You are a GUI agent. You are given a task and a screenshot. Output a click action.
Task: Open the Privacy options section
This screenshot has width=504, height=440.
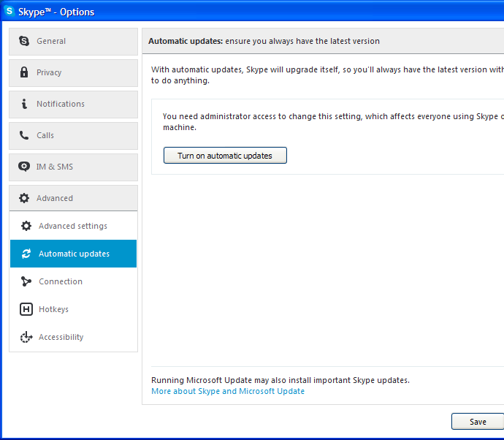(73, 72)
